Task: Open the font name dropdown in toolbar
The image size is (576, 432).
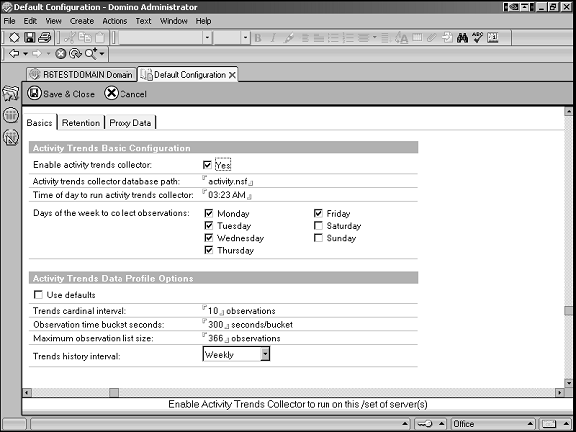Action: (x=207, y=37)
